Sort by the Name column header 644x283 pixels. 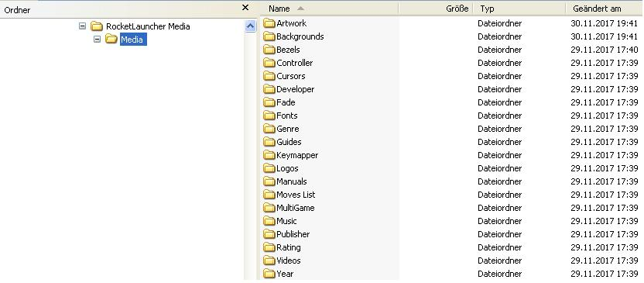[x=330, y=9]
